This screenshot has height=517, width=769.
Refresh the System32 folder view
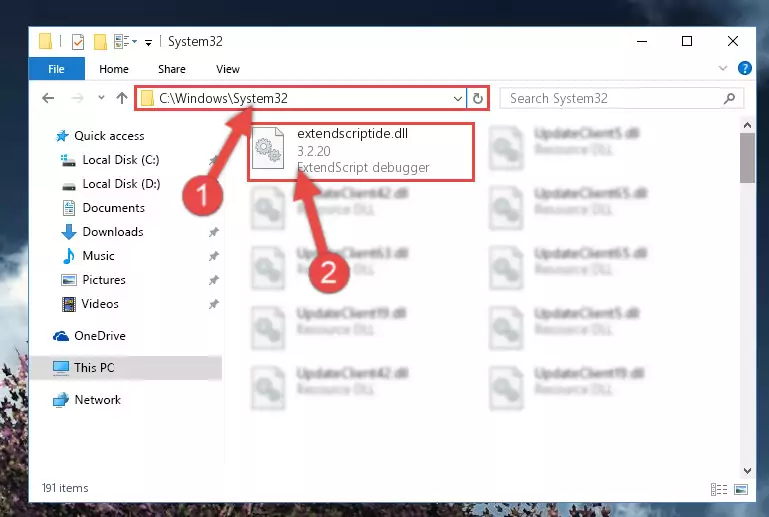pos(478,99)
